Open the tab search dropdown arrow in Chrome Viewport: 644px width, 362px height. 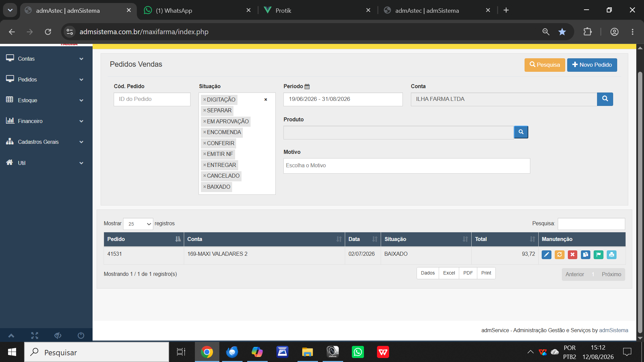(10, 10)
